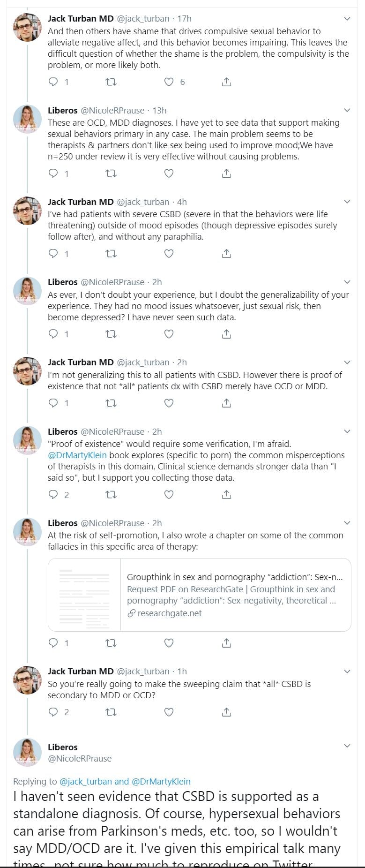
Task: Expand options chevron on Liberos' 13h tweet
Action: [347, 111]
